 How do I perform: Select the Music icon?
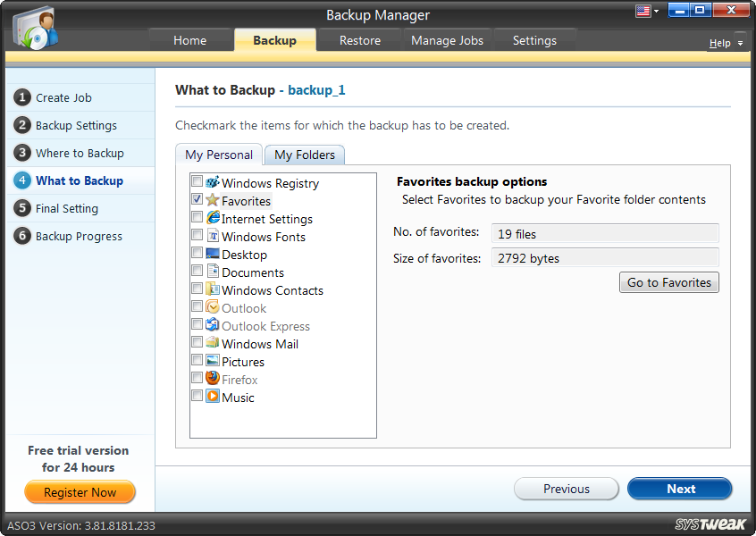point(212,397)
